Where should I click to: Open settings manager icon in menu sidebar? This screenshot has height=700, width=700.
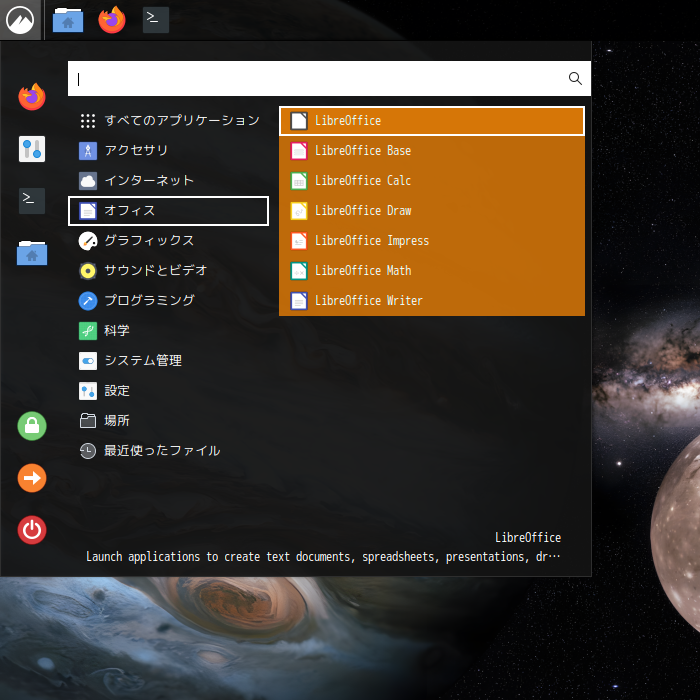click(32, 149)
